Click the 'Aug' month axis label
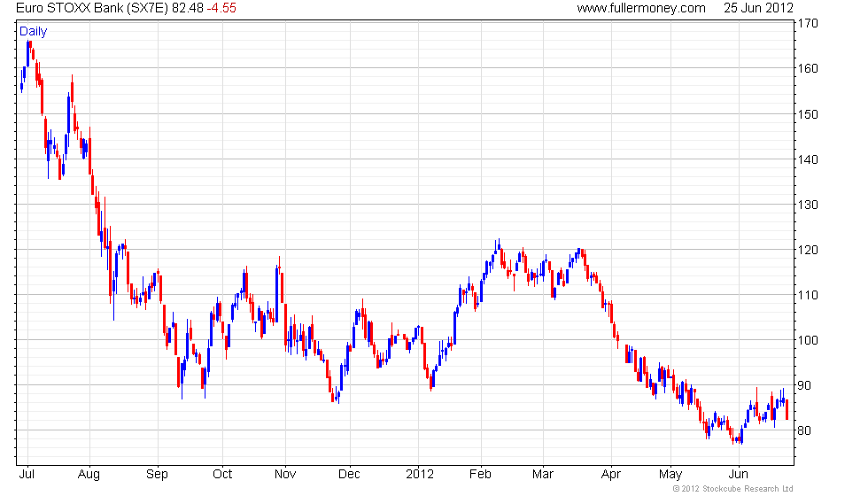 point(89,475)
